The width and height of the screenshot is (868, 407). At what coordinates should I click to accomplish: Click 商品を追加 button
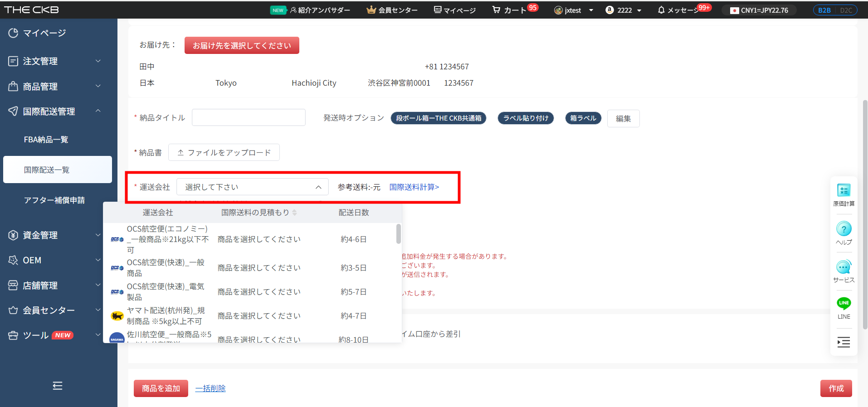coord(161,388)
